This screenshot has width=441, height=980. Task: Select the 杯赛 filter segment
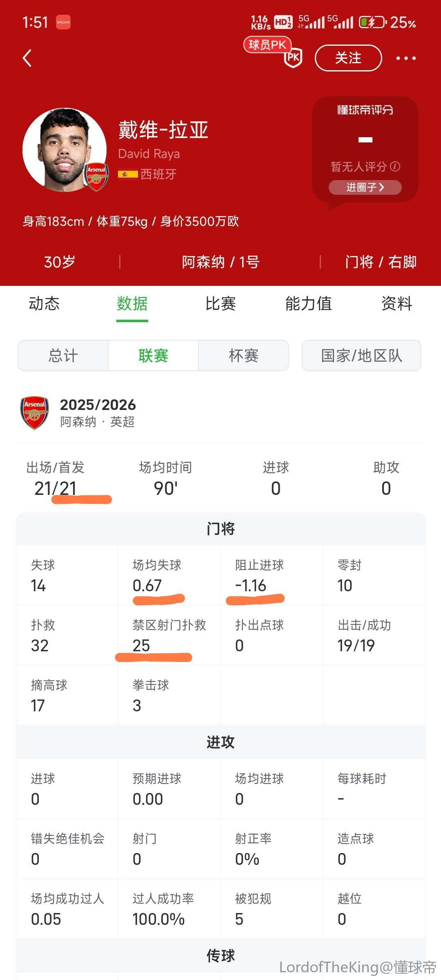point(243,356)
